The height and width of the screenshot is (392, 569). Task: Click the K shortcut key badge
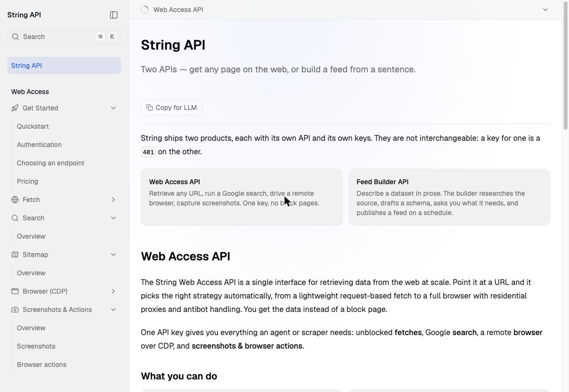click(112, 37)
